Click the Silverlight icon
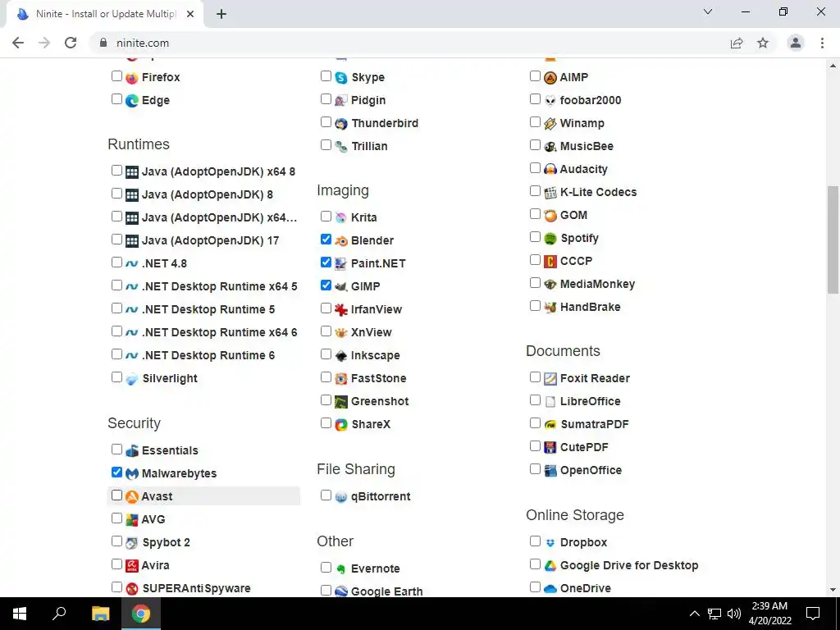Image resolution: width=840 pixels, height=630 pixels. pos(132,379)
